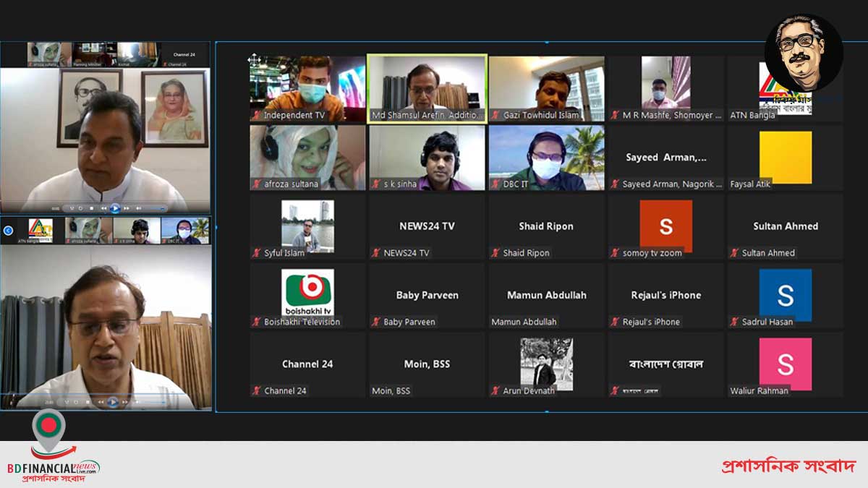
Task: Click the muted mic icon on Independent TV
Action: 256,115
